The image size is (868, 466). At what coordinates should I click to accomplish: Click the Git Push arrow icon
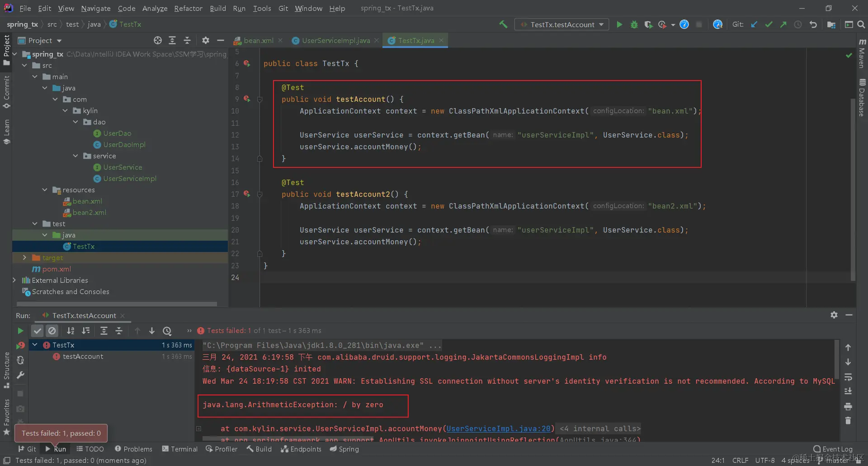[783, 24]
